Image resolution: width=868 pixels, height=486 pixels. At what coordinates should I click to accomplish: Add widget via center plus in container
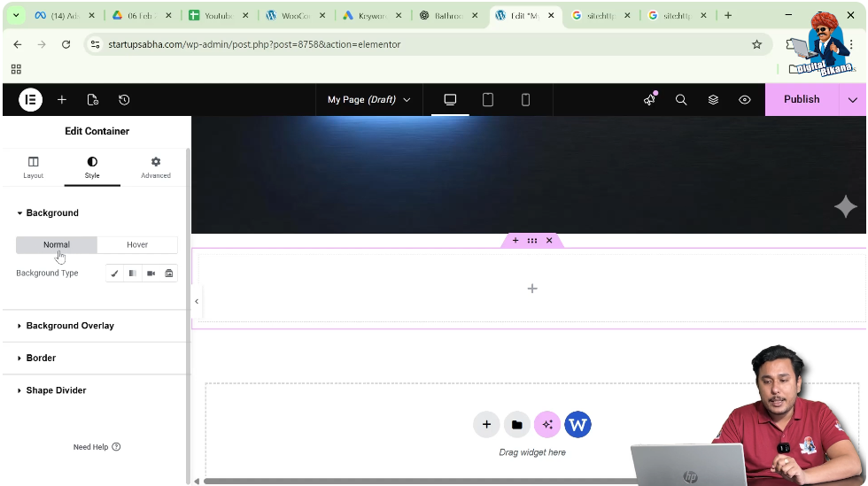(x=532, y=289)
